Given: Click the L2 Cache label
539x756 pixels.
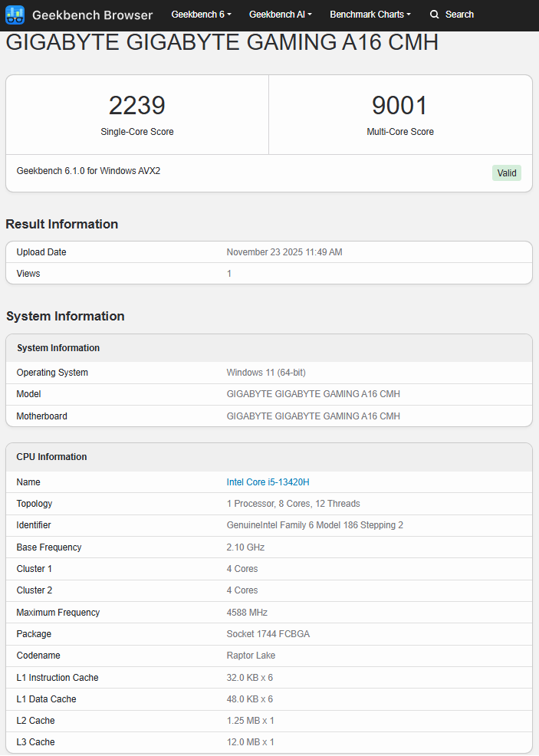Looking at the screenshot, I should (x=36, y=721).
